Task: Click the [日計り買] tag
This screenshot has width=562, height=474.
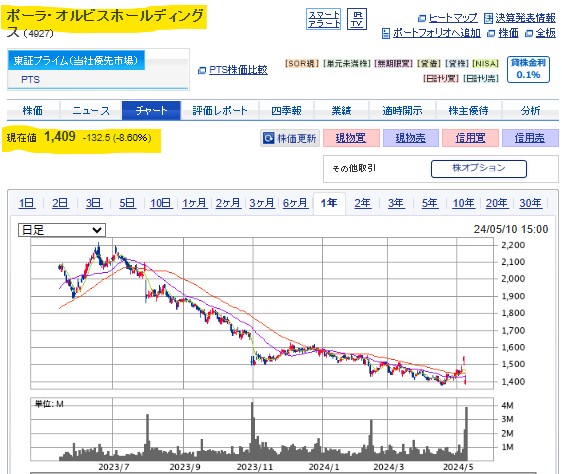Action: (x=441, y=78)
